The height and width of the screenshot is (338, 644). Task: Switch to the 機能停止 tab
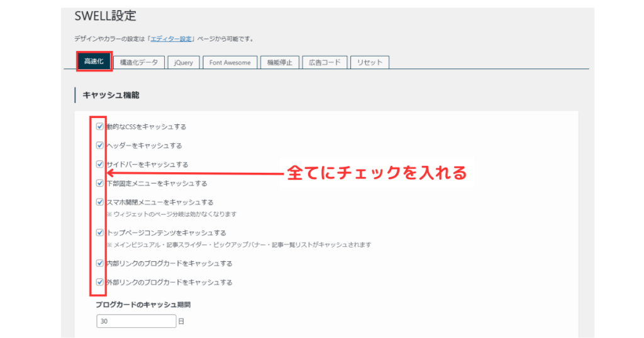(x=280, y=62)
